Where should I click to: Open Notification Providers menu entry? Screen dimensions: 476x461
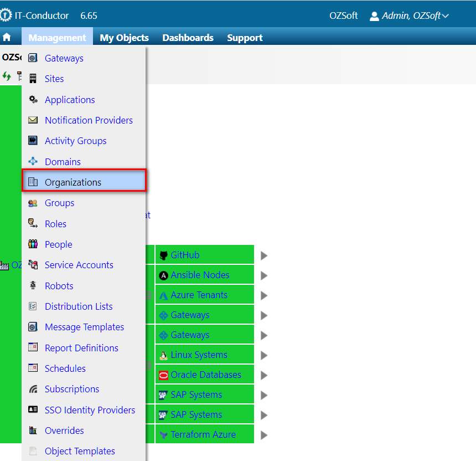(x=89, y=120)
